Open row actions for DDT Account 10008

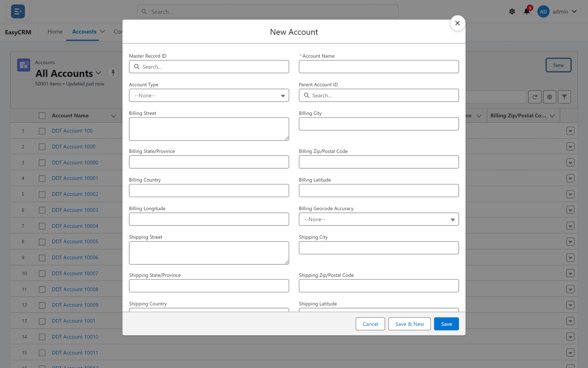coord(570,289)
